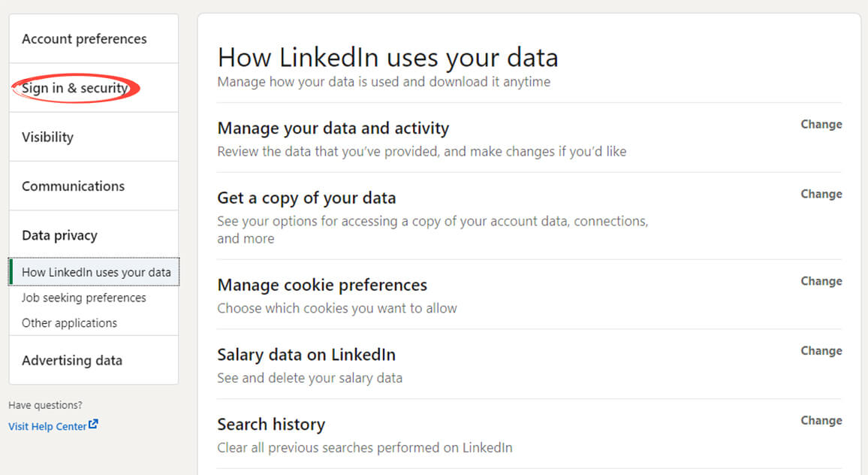
Task: Click Change next to Salary data on LinkedIn
Action: point(821,350)
